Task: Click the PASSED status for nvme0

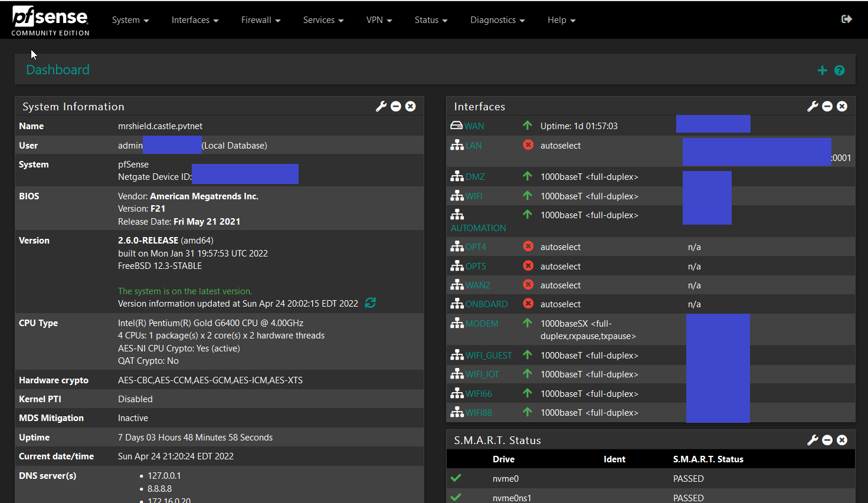Action: point(689,479)
